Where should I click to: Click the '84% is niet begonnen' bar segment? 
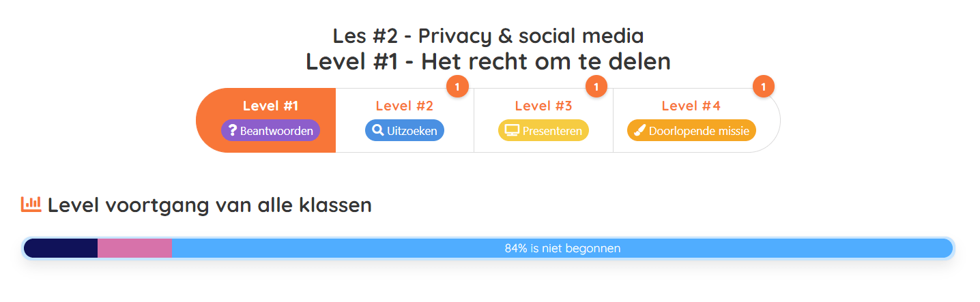[562, 248]
